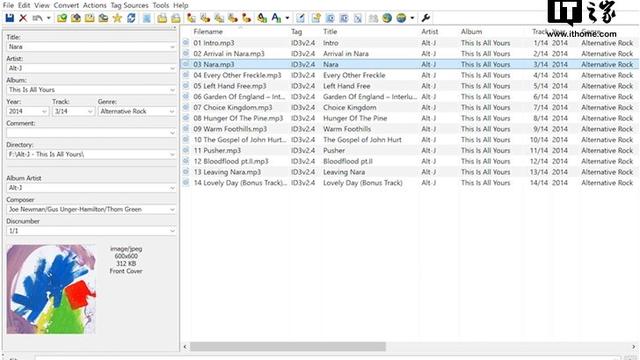Open the Tag Sources menu
Image resolution: width=640 pixels, height=360 pixels.
click(x=129, y=5)
